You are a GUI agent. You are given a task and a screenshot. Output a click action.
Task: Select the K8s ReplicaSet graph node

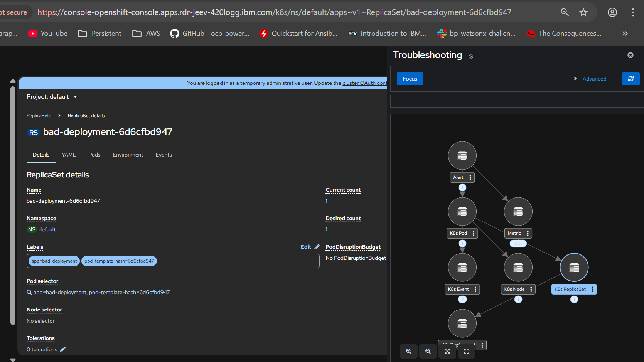click(574, 268)
